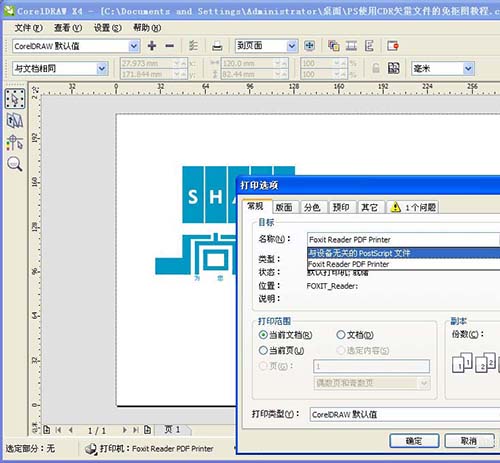The width and height of the screenshot is (500, 463).
Task: Switch to the 常规 tab
Action: pyautogui.click(x=256, y=206)
